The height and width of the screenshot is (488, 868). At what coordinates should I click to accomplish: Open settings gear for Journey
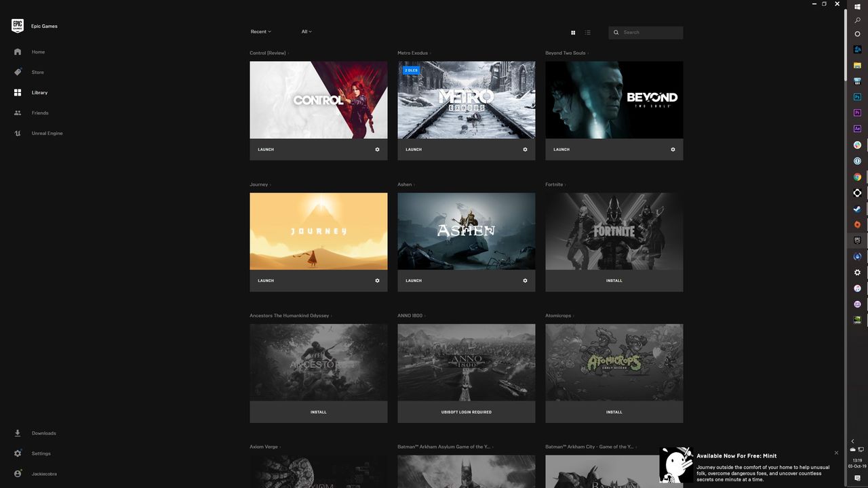pos(378,281)
